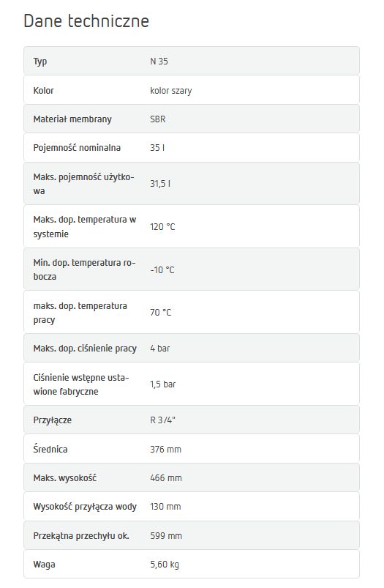The height and width of the screenshot is (588, 384).
Task: Click the 'Dane techniczne' heading
Action: pos(86,21)
